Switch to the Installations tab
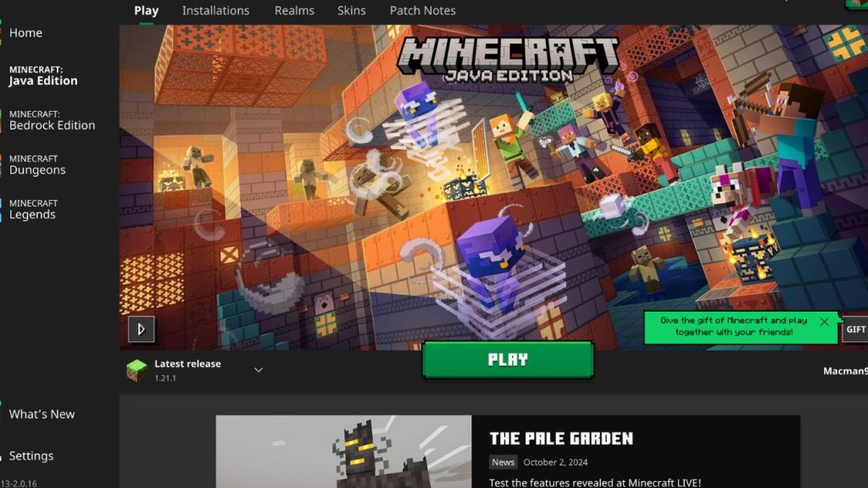868x488 pixels. (x=215, y=10)
